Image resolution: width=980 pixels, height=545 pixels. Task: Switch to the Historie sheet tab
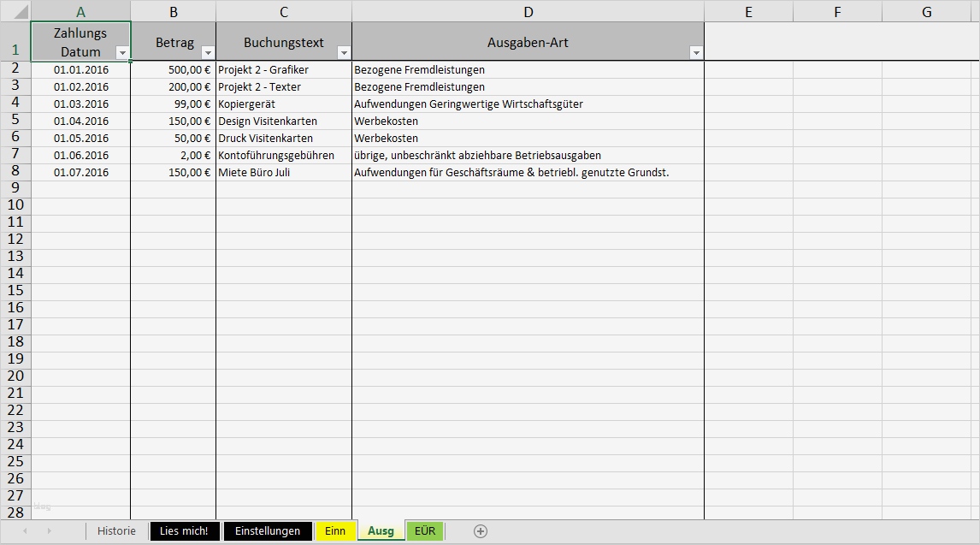point(116,530)
